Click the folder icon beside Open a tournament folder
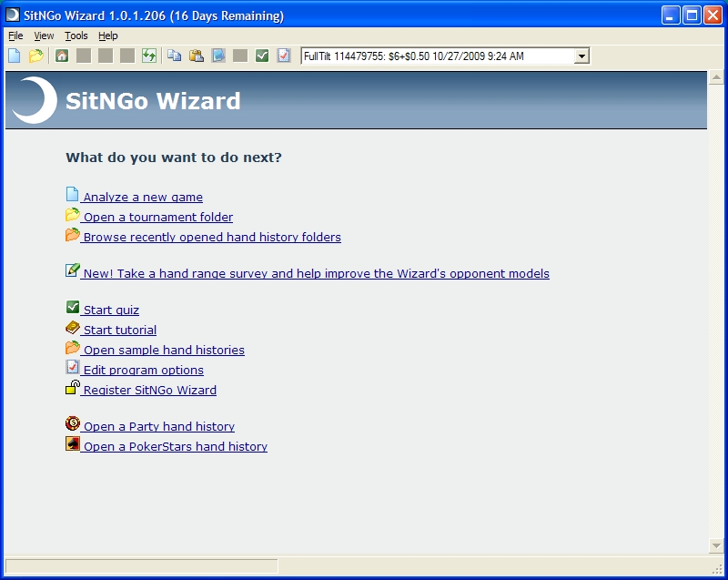This screenshot has height=580, width=728. coord(73,215)
